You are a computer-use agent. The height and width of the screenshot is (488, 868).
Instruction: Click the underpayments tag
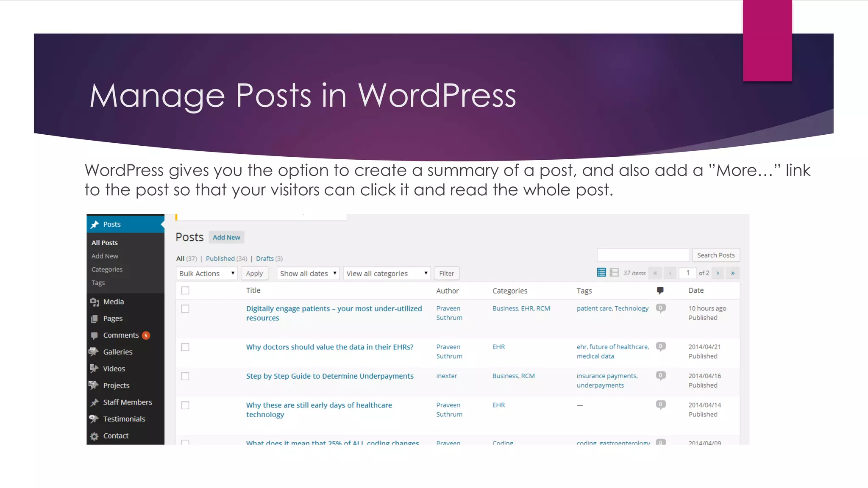pos(600,385)
